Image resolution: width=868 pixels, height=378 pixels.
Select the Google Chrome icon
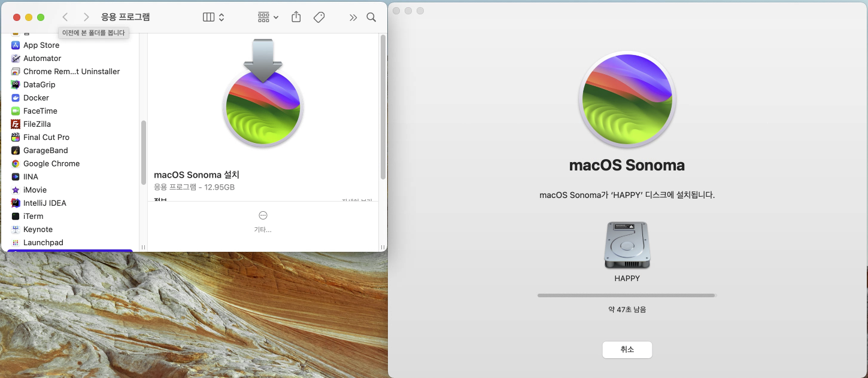pyautogui.click(x=16, y=163)
